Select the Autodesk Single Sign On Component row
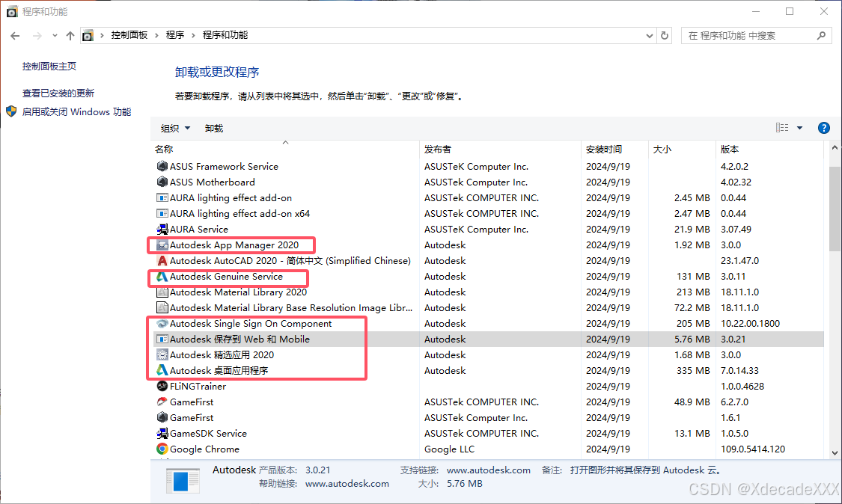 click(489, 324)
